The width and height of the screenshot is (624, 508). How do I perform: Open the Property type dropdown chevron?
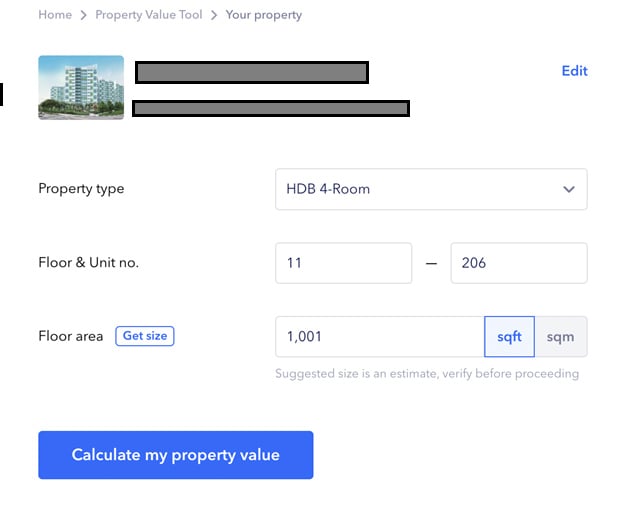click(569, 189)
